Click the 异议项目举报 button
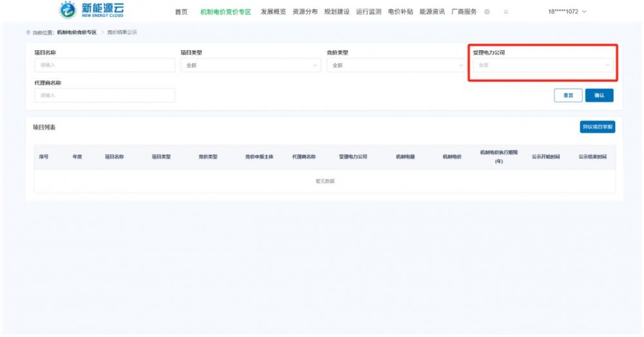Viewport: 644px width, 337px height. click(x=597, y=127)
